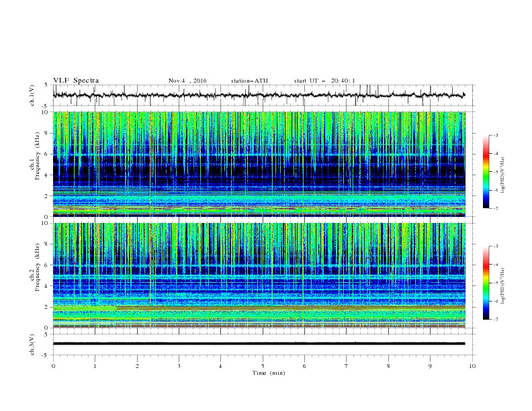Click the "-3" tick on ch.2 colorbar
Screen dimensions: 532x411
tap(496, 246)
